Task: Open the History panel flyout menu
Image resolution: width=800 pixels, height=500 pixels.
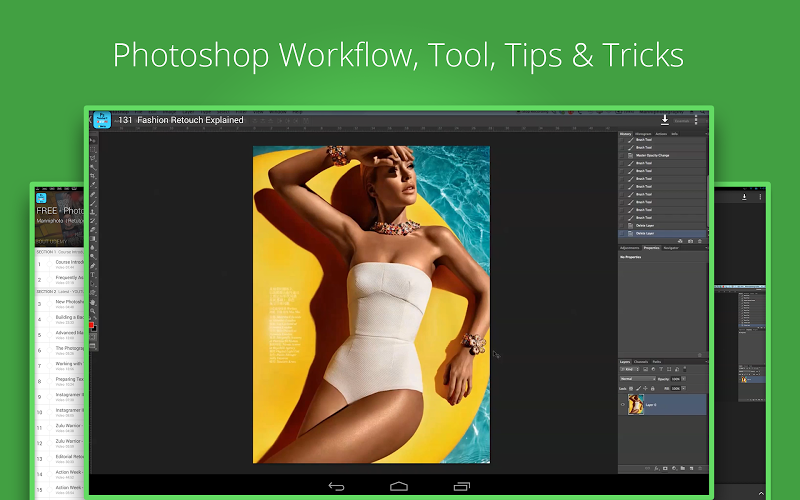Action: point(707,134)
